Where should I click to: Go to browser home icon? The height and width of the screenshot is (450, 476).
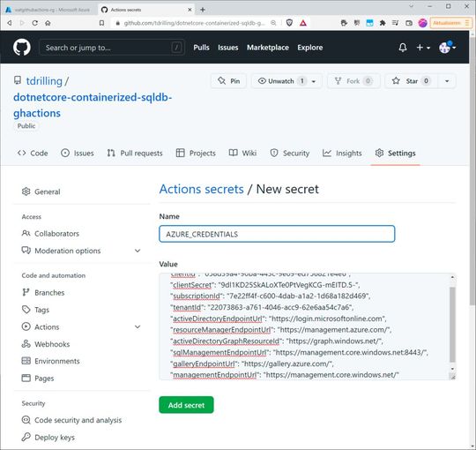coord(48,23)
